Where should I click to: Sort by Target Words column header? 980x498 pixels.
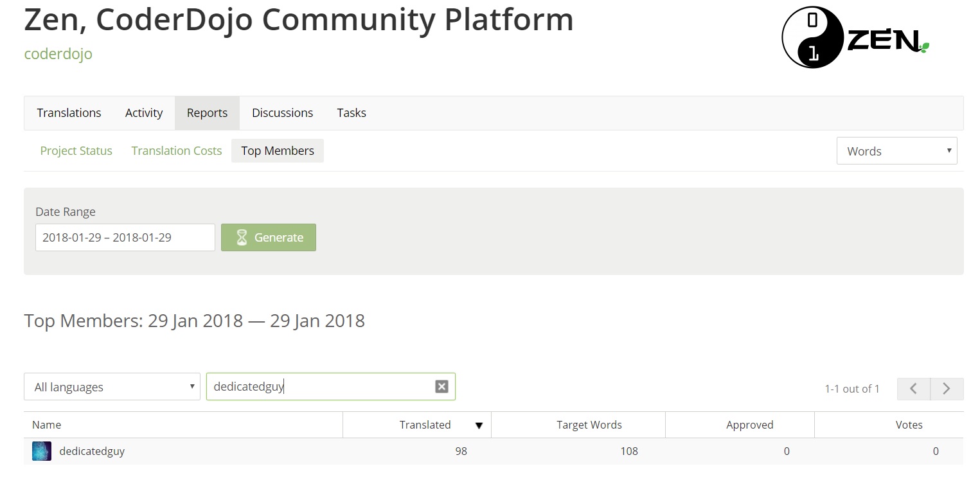tap(578, 425)
